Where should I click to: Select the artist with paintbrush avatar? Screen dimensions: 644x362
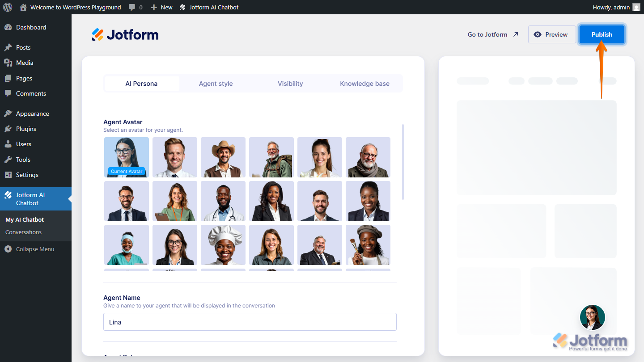point(368,245)
